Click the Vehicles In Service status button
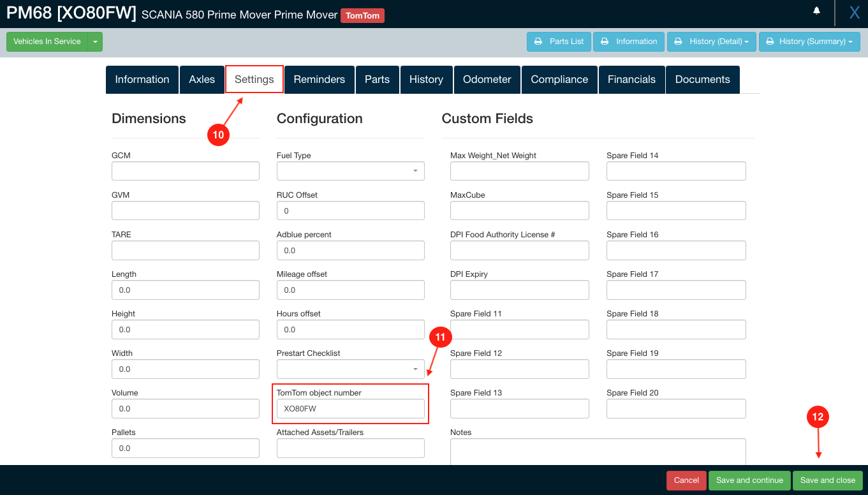This screenshot has height=495, width=868. click(x=47, y=41)
